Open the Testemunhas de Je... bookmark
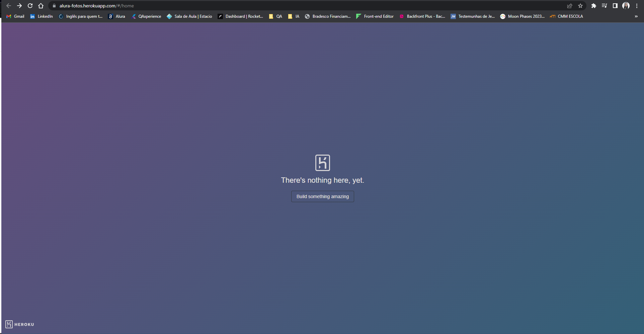 (473, 16)
